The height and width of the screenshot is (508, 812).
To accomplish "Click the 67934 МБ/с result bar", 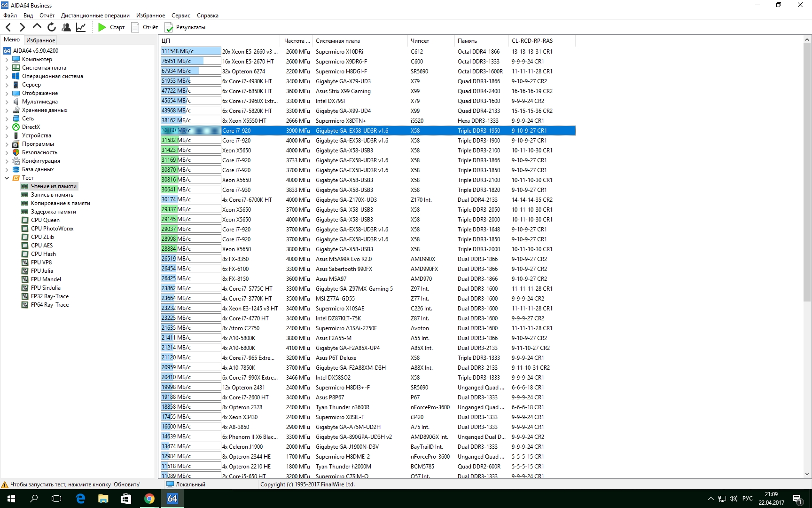I will coord(191,71).
